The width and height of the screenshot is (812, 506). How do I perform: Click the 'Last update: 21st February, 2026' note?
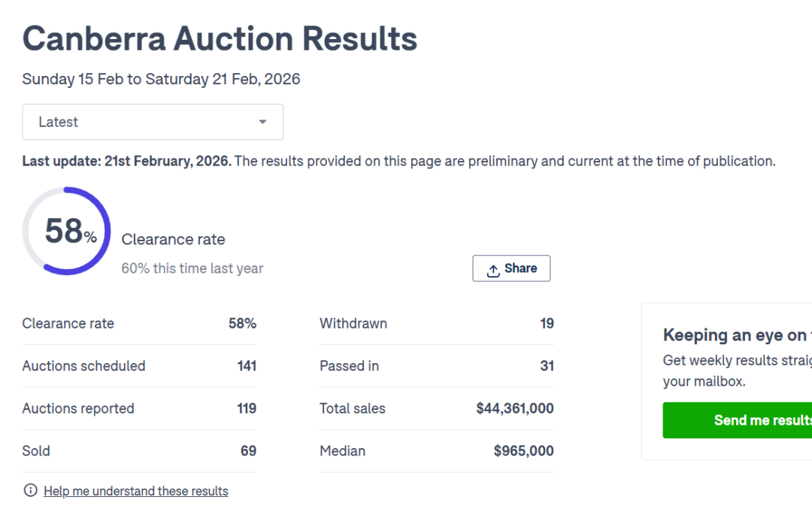click(x=127, y=161)
